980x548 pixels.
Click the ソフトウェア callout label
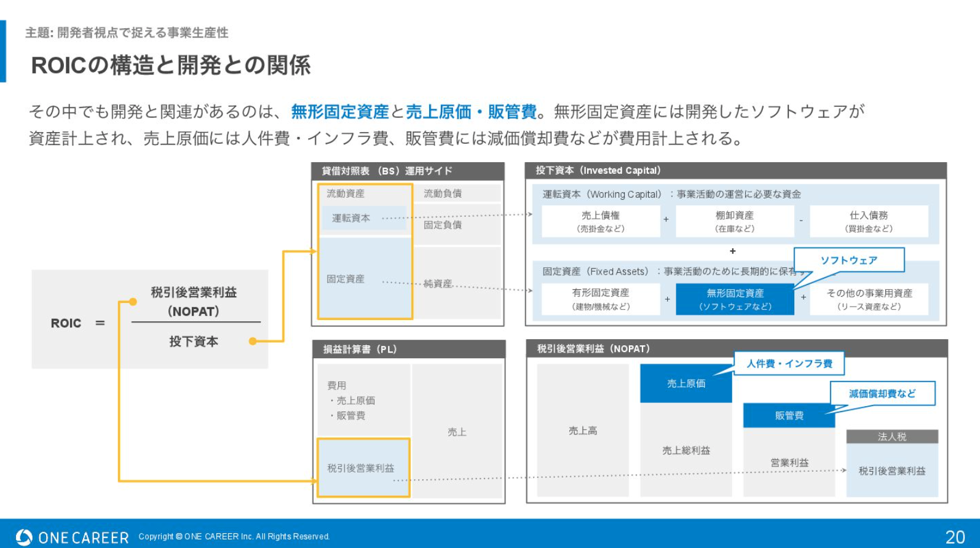click(849, 260)
